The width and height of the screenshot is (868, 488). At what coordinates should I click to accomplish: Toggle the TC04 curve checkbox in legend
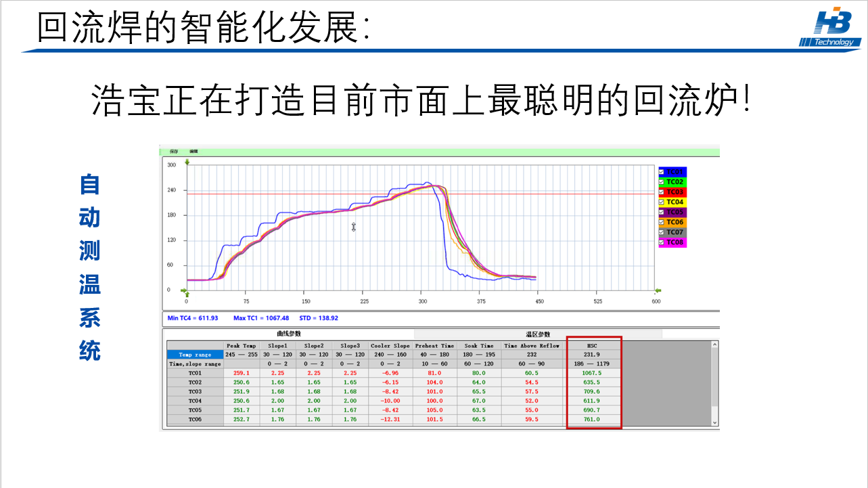662,202
